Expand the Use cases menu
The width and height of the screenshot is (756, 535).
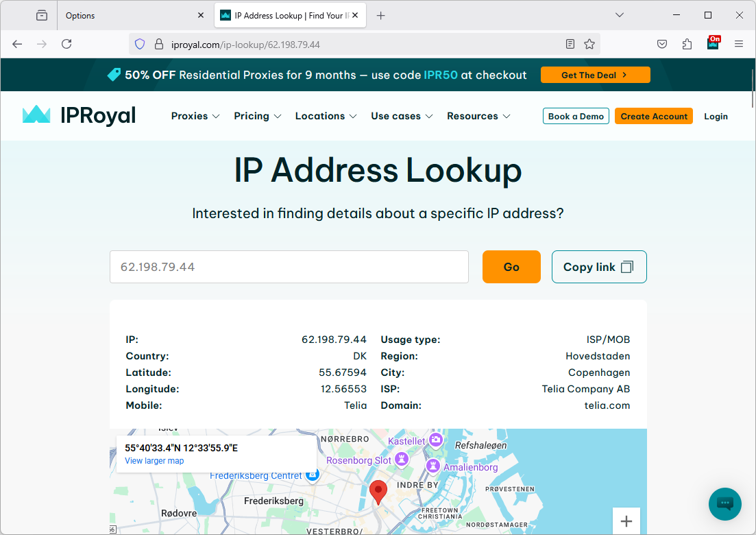pos(402,117)
